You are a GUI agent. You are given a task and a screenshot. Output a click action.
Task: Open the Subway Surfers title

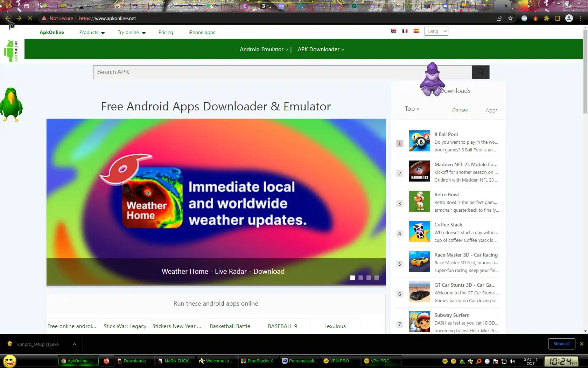[451, 315]
